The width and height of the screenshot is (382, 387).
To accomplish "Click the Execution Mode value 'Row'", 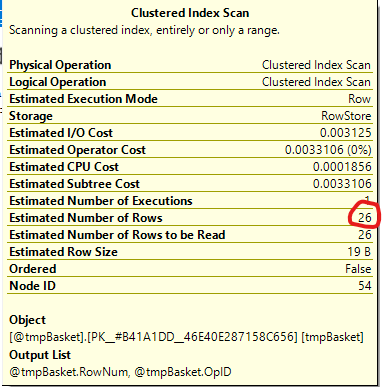I will coord(359,99).
